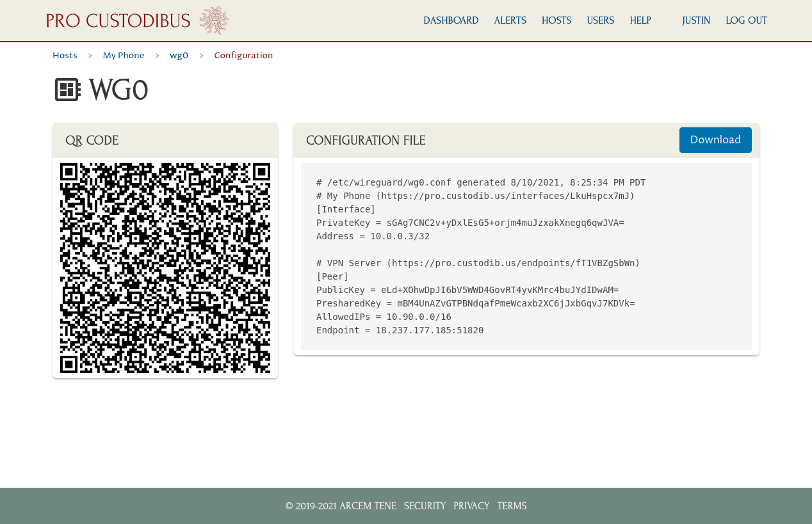The width and height of the screenshot is (812, 524).
Task: Open the Arcem Tene footer link
Action: click(x=368, y=506)
